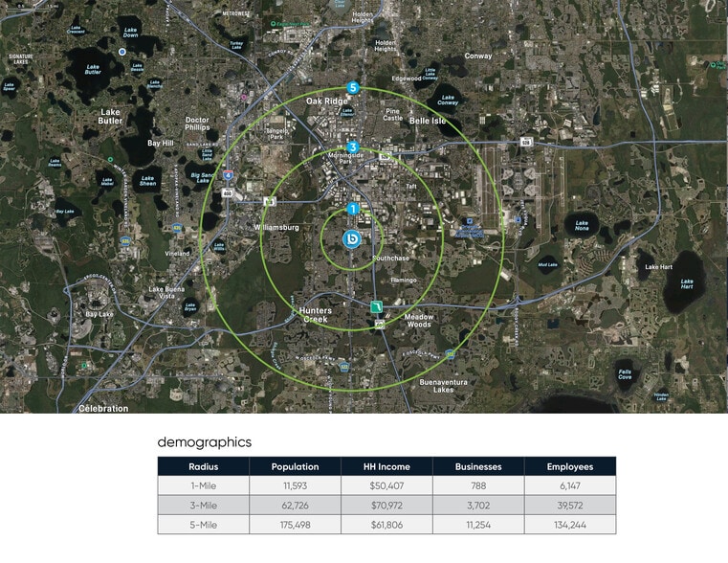
Task: Click the Interstate 4 highway shield
Action: [228, 176]
